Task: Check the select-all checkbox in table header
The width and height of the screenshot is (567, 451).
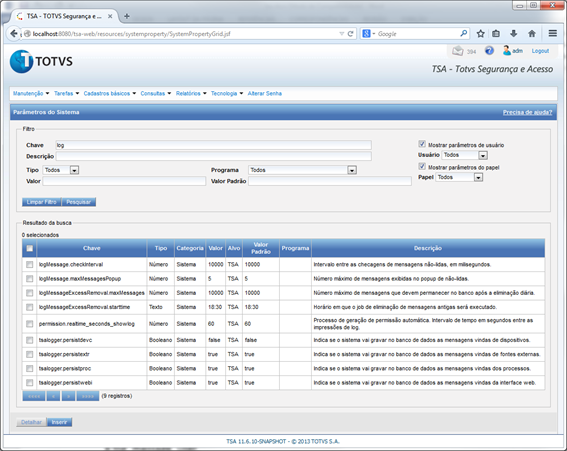Action: (x=30, y=248)
